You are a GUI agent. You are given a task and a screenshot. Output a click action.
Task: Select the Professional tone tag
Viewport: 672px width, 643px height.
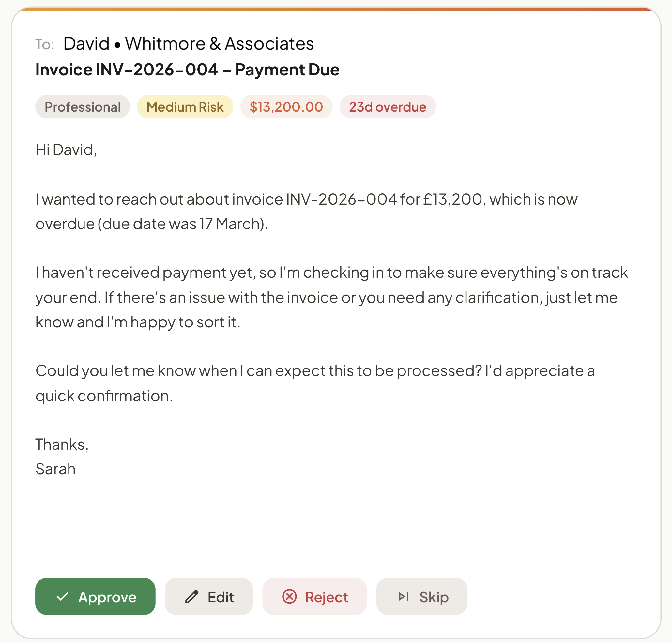pos(83,107)
